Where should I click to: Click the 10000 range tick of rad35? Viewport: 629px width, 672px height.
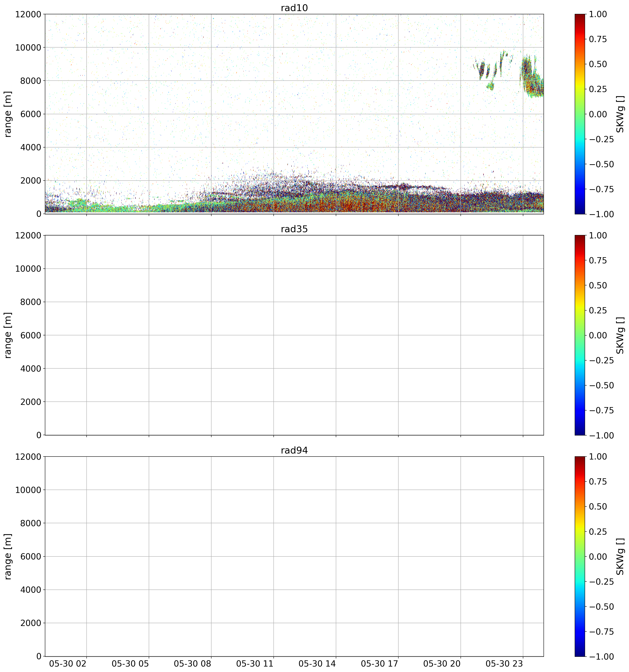point(28,269)
